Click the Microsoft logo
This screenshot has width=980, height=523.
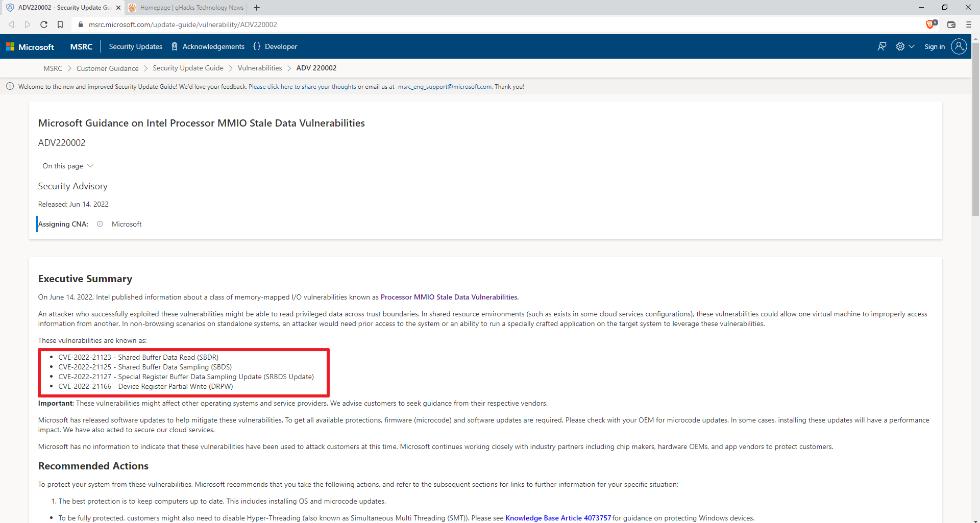30,47
